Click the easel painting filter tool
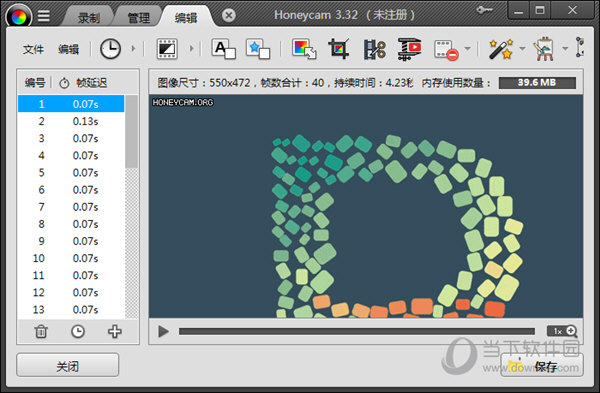 click(x=543, y=49)
